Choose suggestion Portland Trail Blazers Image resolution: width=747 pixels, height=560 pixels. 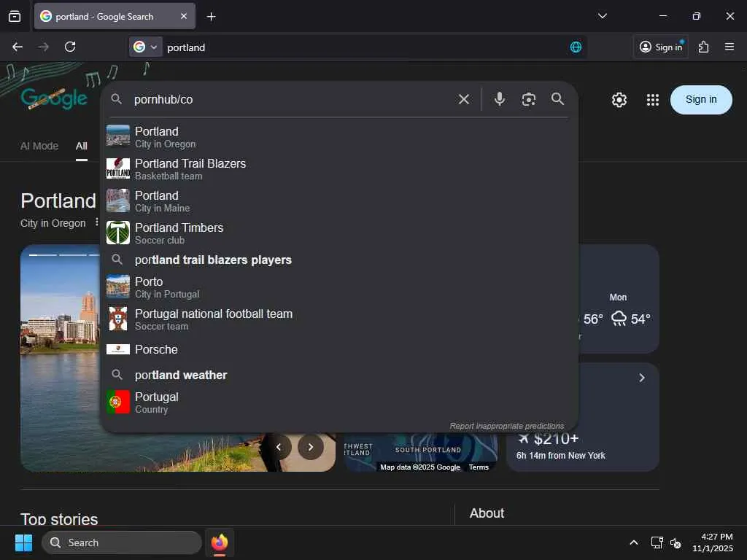point(339,169)
